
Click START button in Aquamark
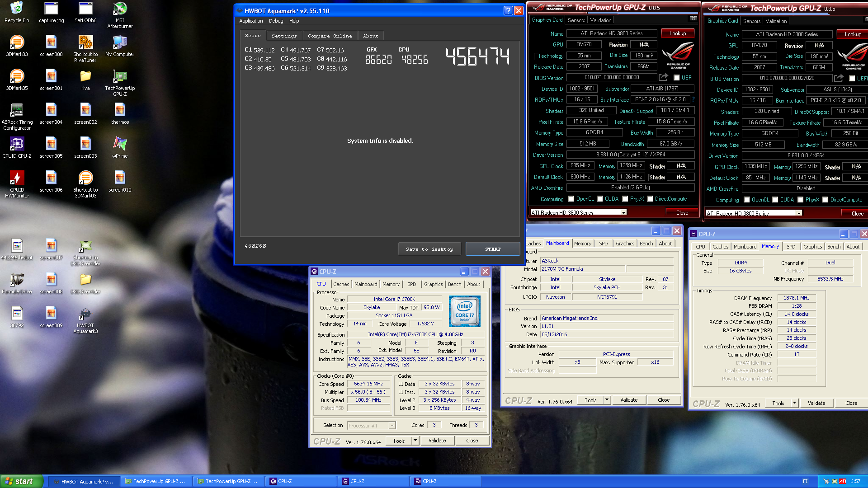tap(493, 249)
